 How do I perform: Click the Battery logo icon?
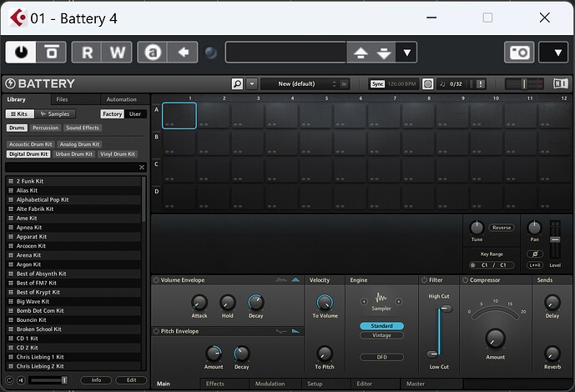tap(10, 83)
